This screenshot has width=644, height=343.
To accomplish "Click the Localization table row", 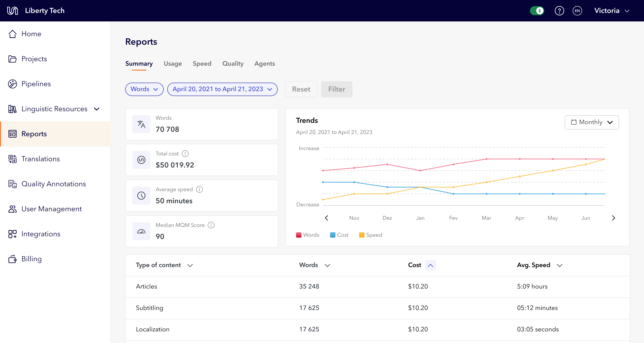I will (377, 330).
